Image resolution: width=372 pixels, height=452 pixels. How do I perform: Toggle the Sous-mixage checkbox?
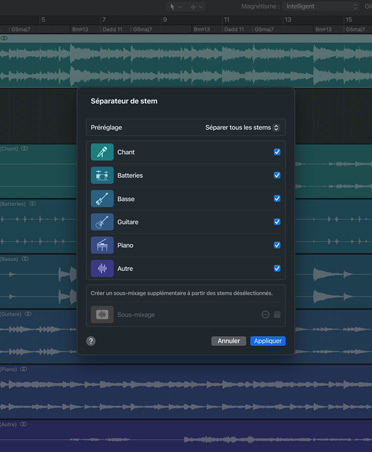point(277,315)
